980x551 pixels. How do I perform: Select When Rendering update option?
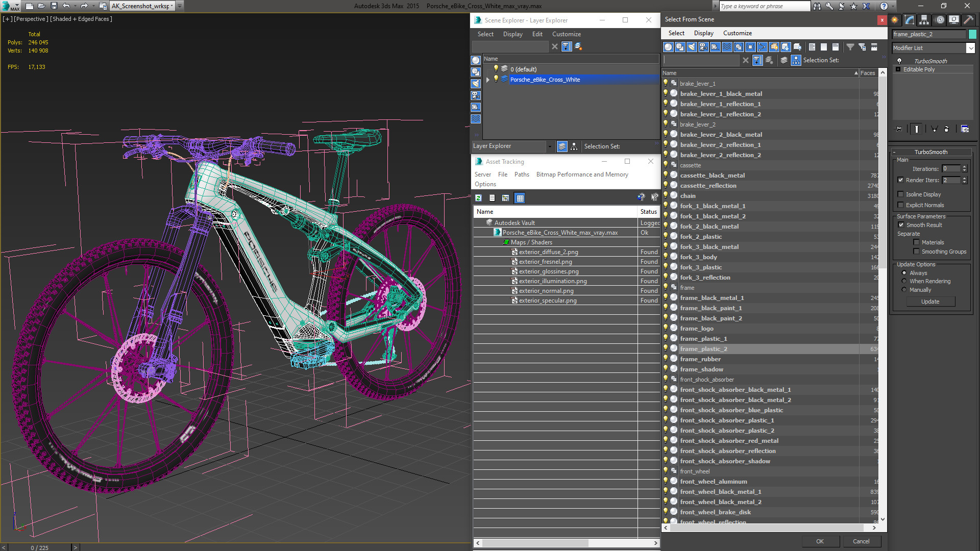[904, 281]
